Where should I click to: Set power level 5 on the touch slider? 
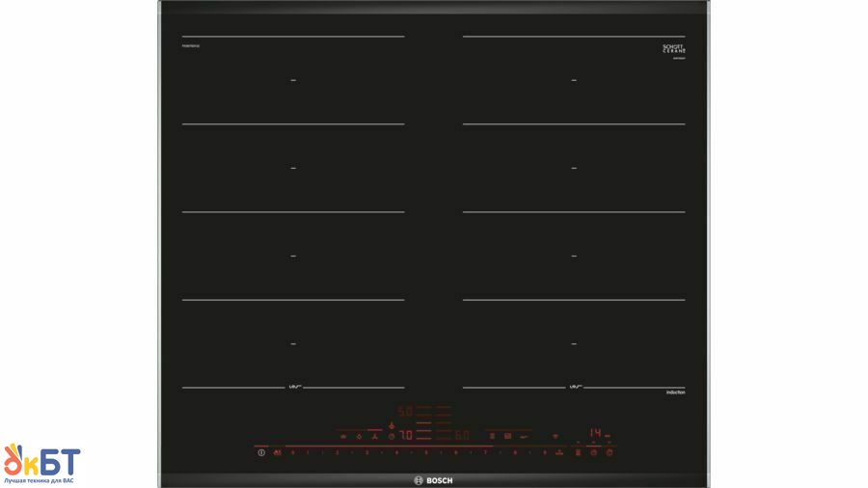coord(426,452)
